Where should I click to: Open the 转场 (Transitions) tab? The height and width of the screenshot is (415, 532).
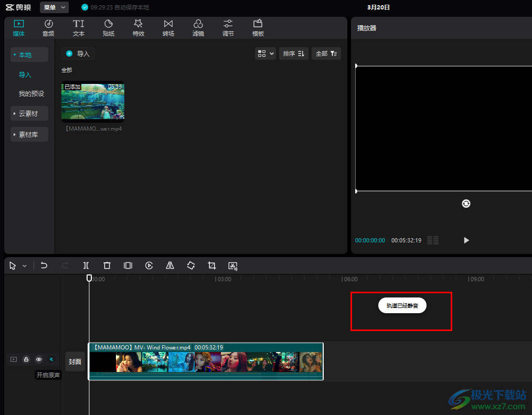tap(168, 28)
